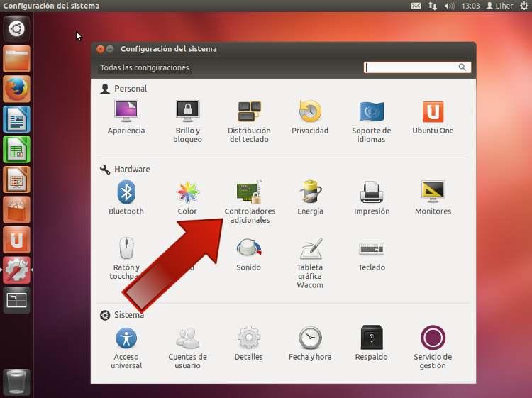Open Tableta gráfica Wacom settings
Screen dimensions: 532x398
[310, 263]
